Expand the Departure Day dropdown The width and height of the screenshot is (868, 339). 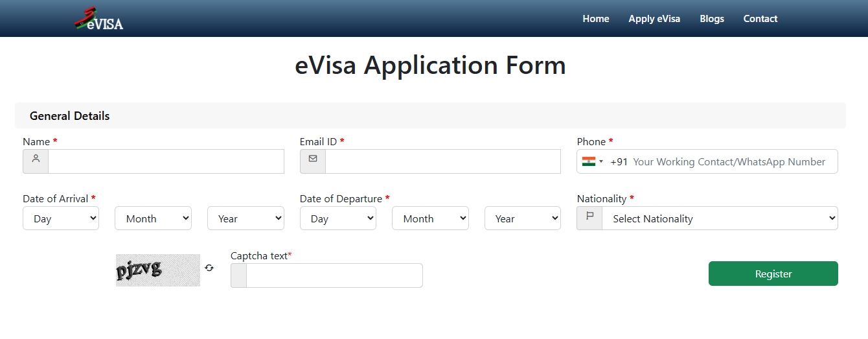[x=337, y=218]
